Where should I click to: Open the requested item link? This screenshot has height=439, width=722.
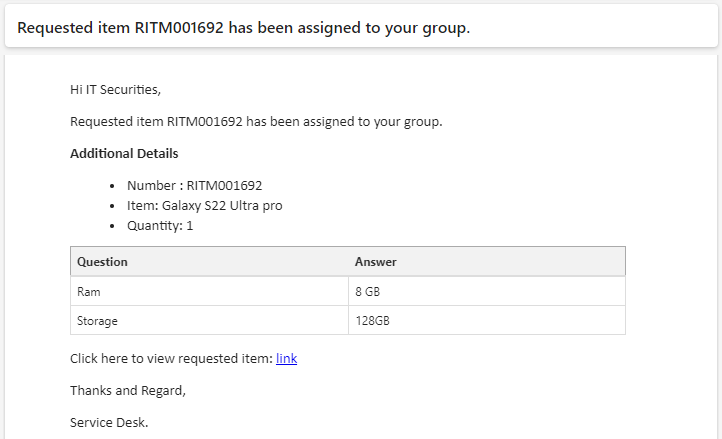(286, 358)
